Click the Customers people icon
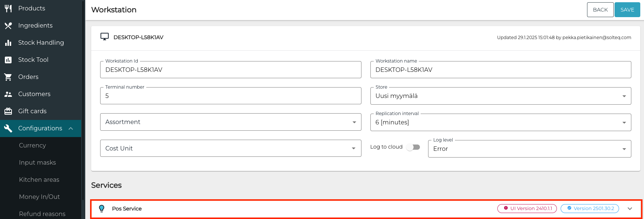644x219 pixels. click(8, 94)
